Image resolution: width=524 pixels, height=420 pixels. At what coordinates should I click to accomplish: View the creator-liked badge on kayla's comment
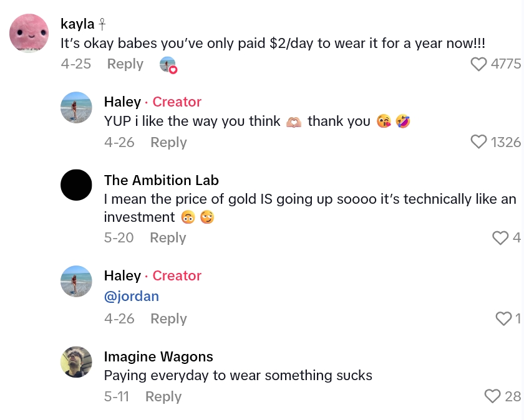tap(168, 64)
